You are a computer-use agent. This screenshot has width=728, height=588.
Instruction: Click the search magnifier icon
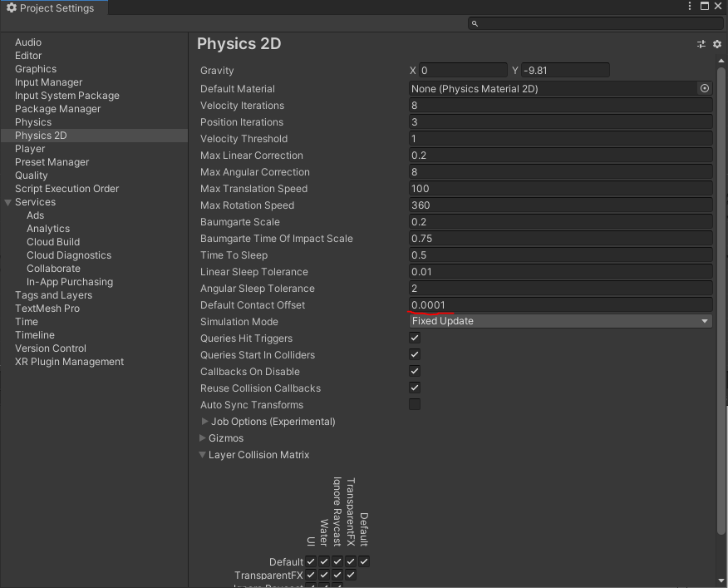tap(475, 23)
